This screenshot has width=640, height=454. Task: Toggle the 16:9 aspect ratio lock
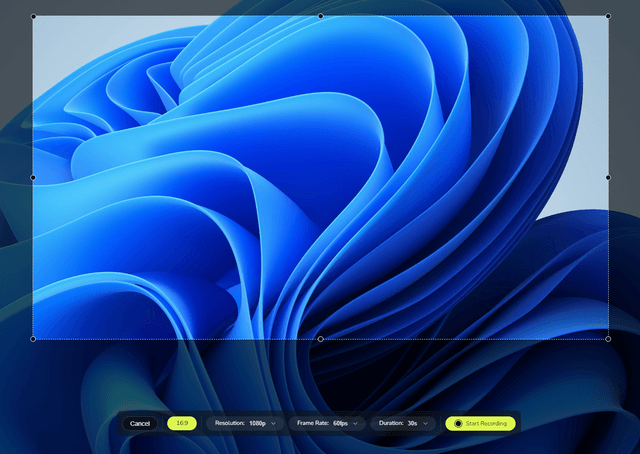pyautogui.click(x=182, y=423)
